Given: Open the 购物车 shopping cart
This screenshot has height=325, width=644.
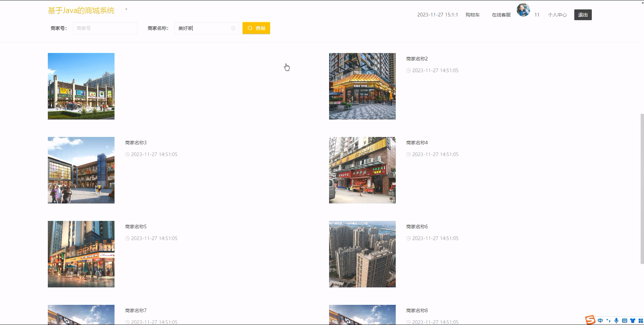Looking at the screenshot, I should click(472, 15).
